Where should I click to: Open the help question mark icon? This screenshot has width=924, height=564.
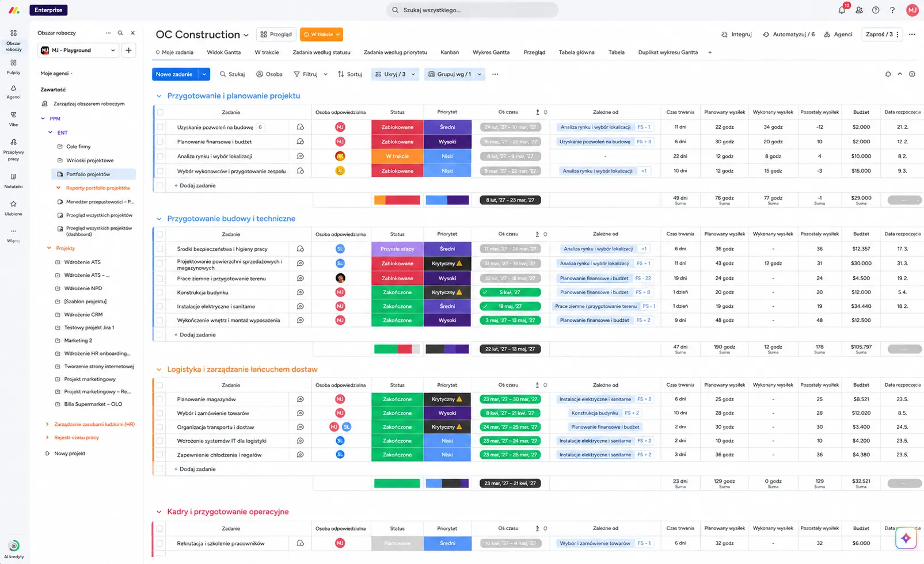[x=892, y=10]
